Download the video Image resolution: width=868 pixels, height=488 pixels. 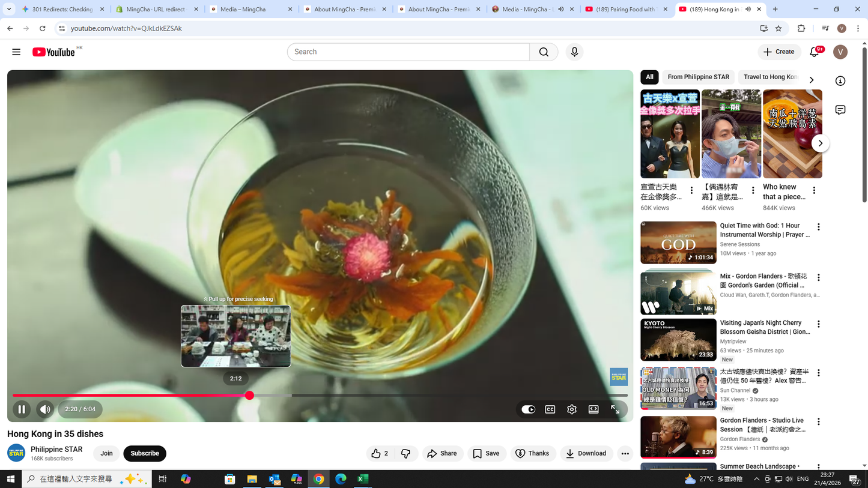[x=586, y=454]
